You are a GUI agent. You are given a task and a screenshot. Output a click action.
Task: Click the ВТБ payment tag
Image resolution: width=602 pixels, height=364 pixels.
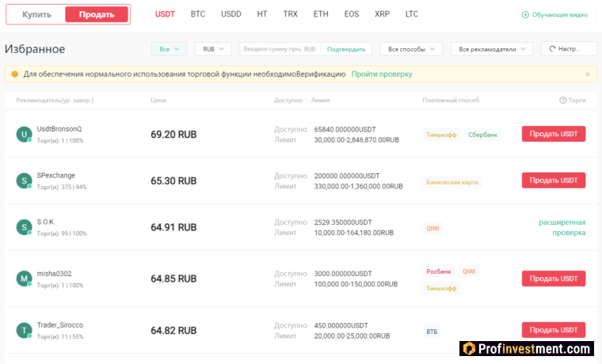(x=432, y=332)
